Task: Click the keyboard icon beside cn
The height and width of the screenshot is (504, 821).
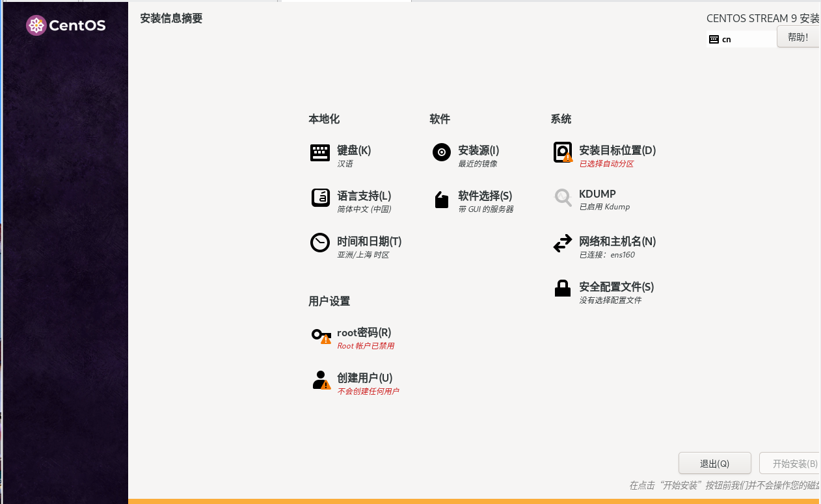Action: 714,39
